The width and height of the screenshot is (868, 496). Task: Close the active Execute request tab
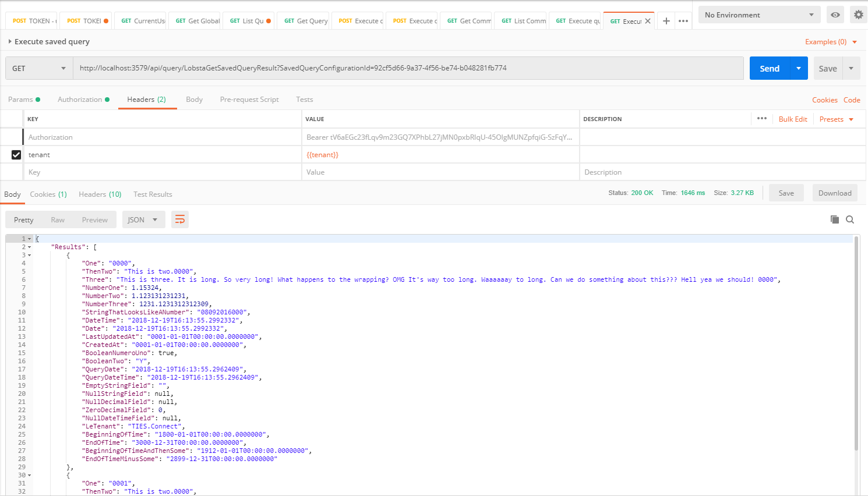point(648,21)
